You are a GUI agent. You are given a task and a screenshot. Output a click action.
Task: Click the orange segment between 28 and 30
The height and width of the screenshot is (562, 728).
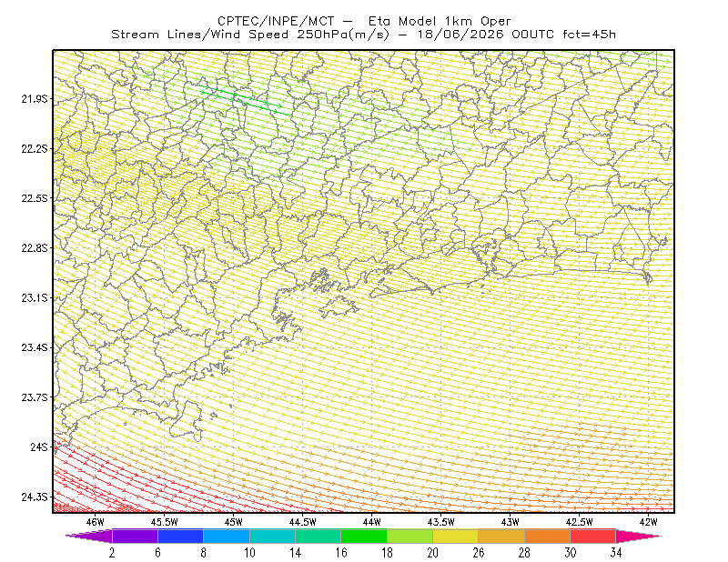[x=548, y=536]
